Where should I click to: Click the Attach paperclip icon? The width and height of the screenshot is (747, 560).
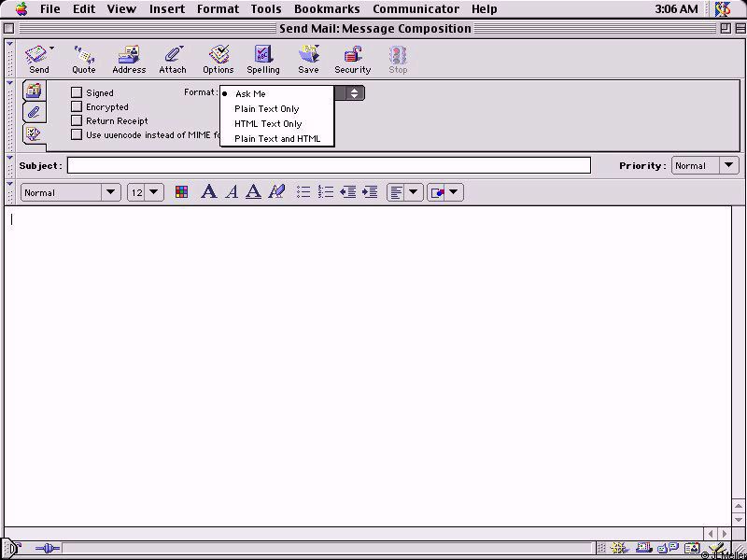173,55
